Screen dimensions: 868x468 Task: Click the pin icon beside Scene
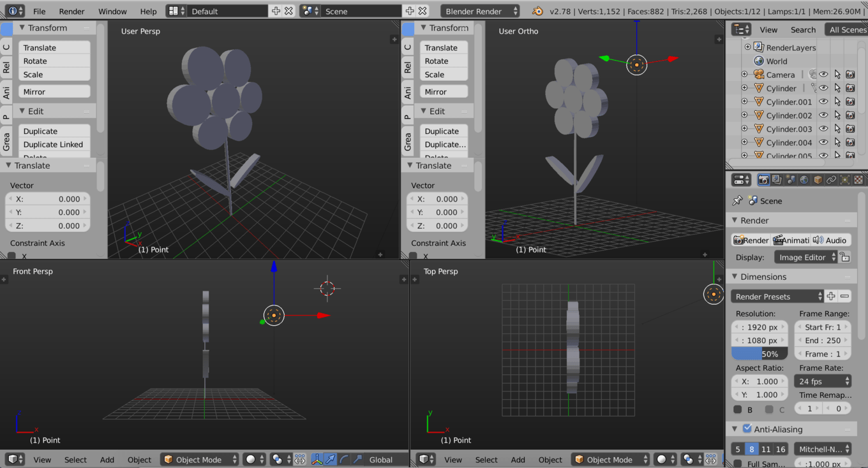click(x=737, y=201)
